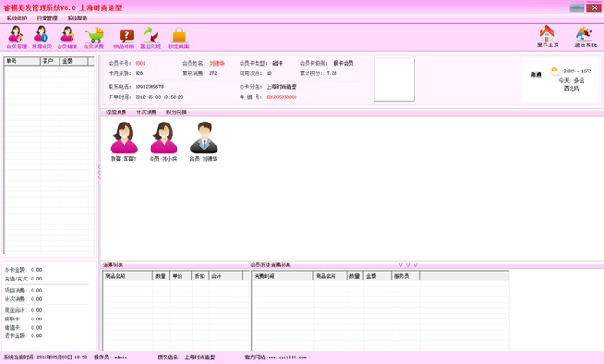Open the member icon with question mark badge
Viewport: 604px width, 364px height.
click(x=67, y=37)
